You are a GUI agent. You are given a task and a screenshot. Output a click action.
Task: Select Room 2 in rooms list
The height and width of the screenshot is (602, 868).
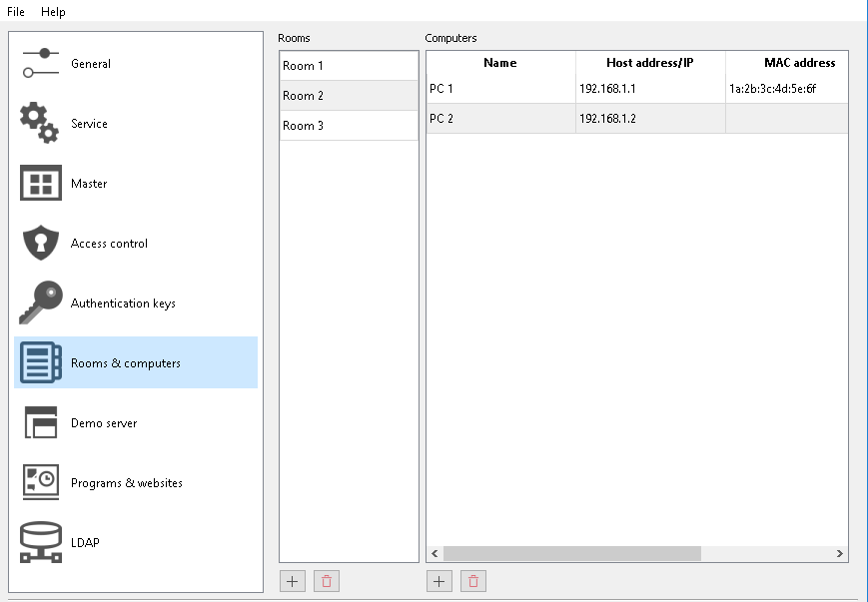pos(349,96)
